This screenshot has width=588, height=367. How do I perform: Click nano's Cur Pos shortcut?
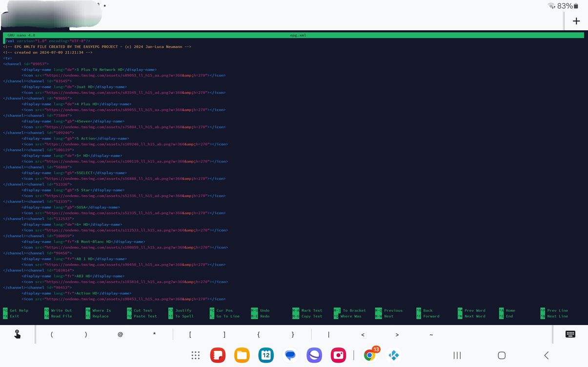click(x=222, y=310)
